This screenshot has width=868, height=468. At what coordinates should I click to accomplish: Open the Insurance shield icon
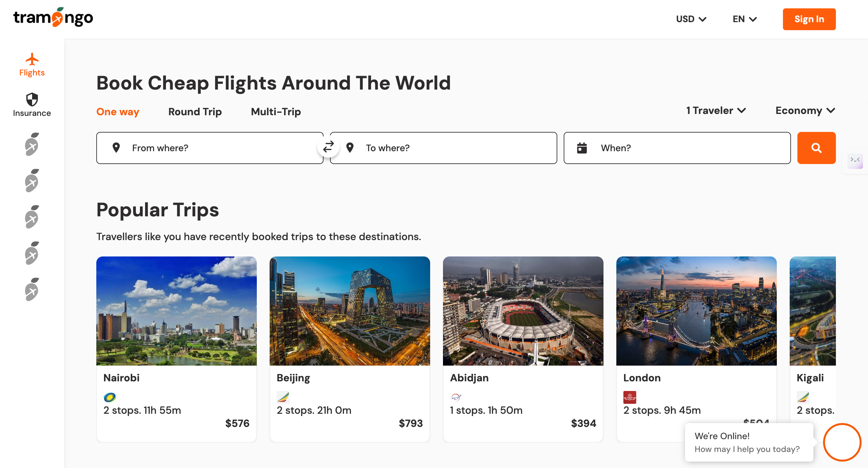[x=32, y=100]
